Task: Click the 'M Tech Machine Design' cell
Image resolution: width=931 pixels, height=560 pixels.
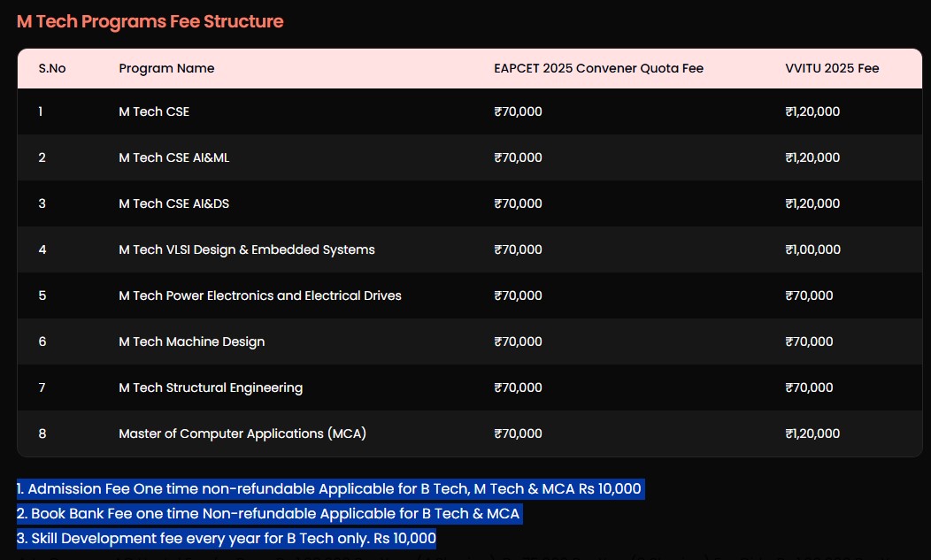Action: pos(192,341)
